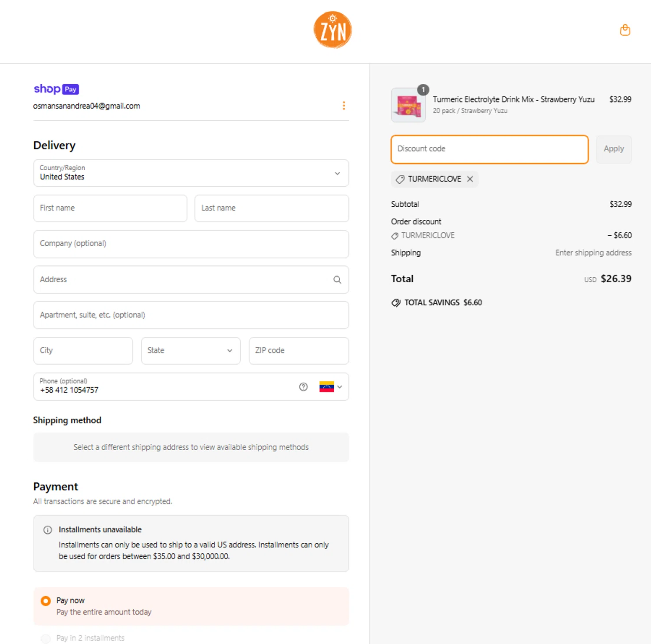Click the Apply discount button
Viewport: 651px width, 644px height.
[614, 149]
